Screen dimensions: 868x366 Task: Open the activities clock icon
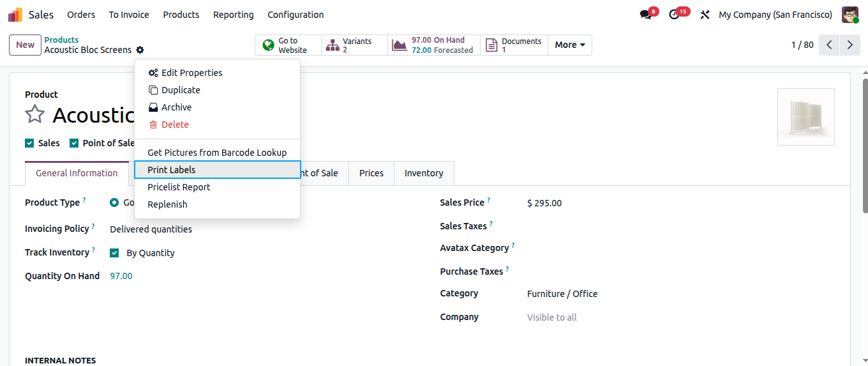coord(674,15)
